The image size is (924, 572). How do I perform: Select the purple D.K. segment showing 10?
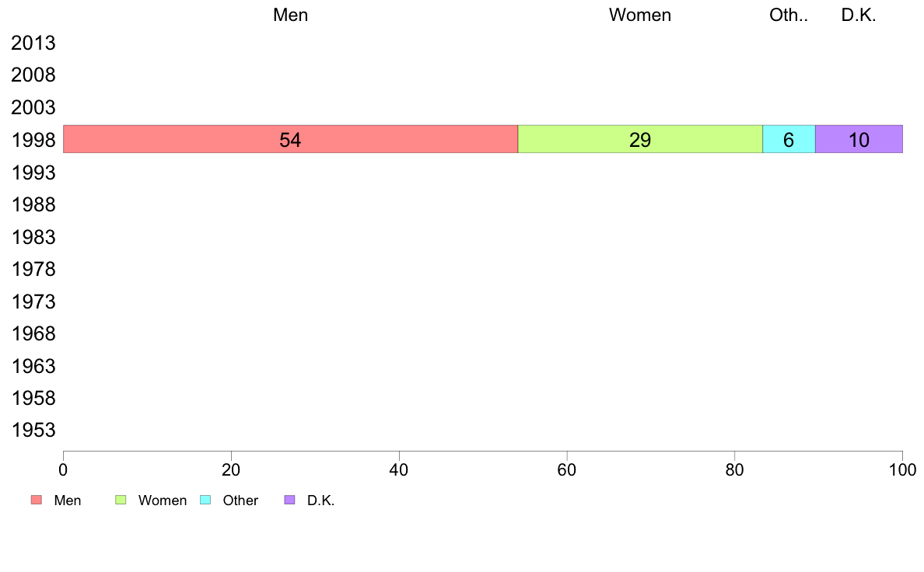[859, 139]
